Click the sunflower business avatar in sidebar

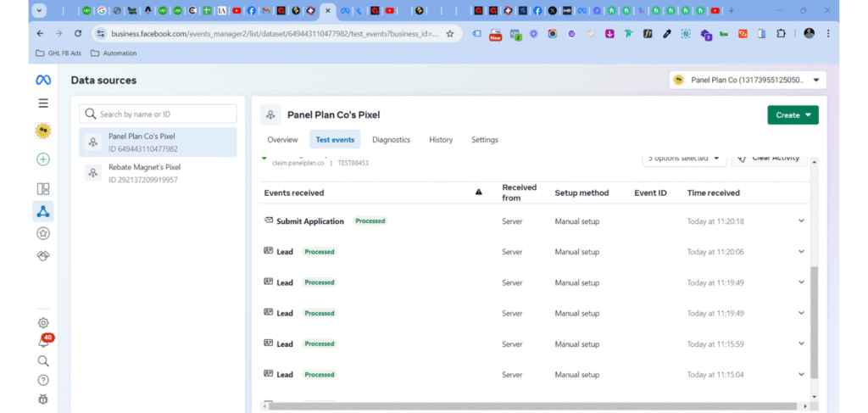43,131
